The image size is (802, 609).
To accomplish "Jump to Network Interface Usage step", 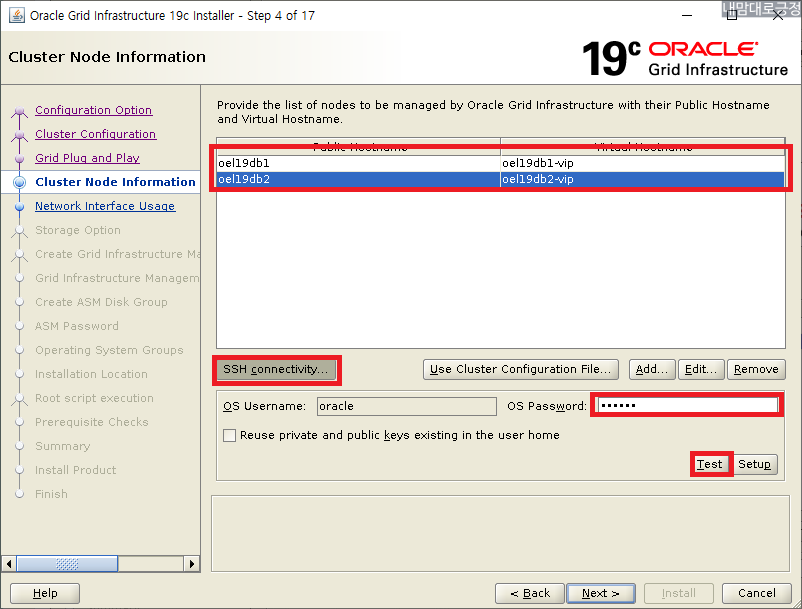I will (x=105, y=206).
